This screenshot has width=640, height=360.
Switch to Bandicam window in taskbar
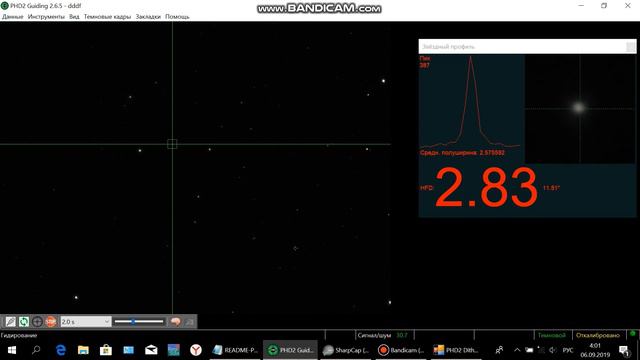401,350
